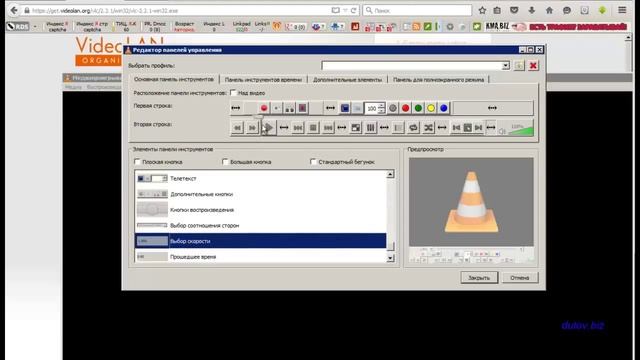640x360 pixels.
Task: Select the shuffle random icon in second row
Action: (428, 128)
